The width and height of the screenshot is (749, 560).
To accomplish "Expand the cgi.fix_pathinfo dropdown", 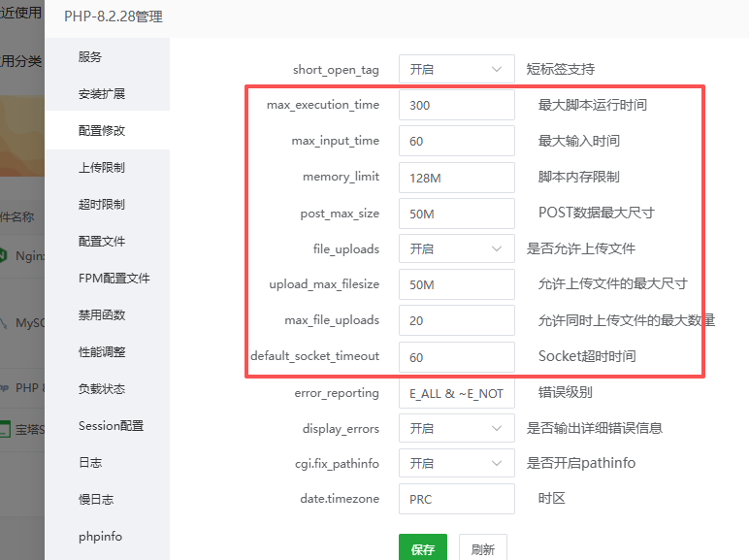I will [x=457, y=463].
